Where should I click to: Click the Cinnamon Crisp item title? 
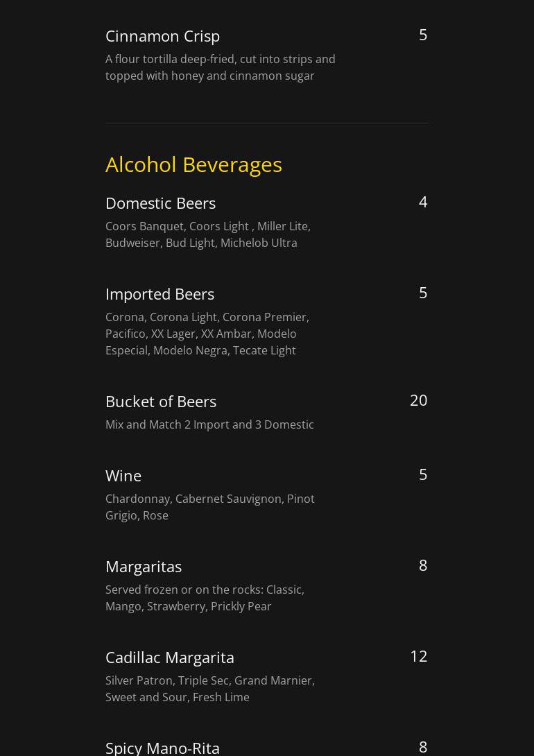point(162,35)
